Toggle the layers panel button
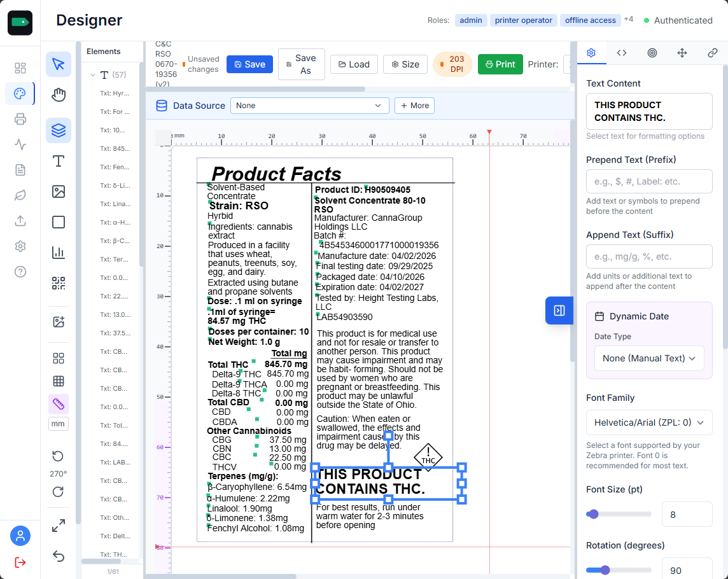This screenshot has width=728, height=579. [59, 130]
